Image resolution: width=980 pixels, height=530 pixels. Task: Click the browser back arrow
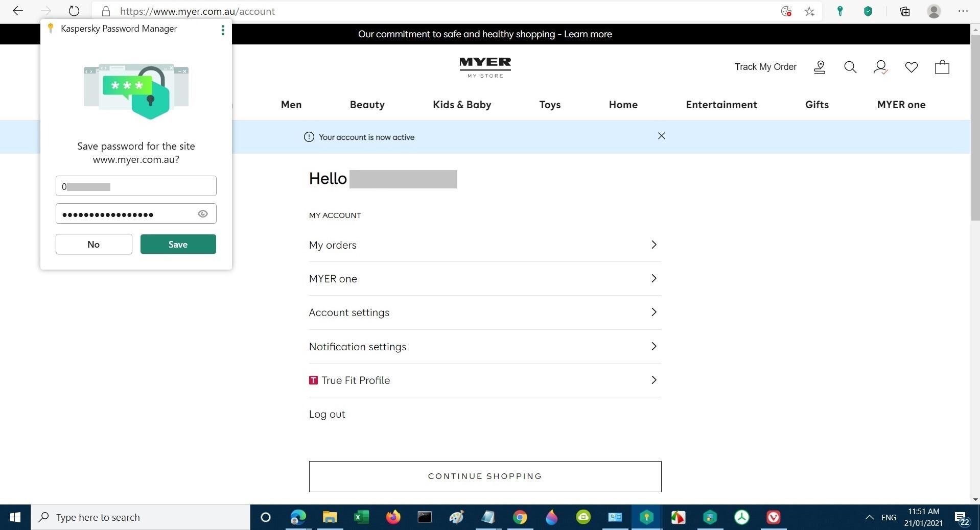(x=18, y=11)
